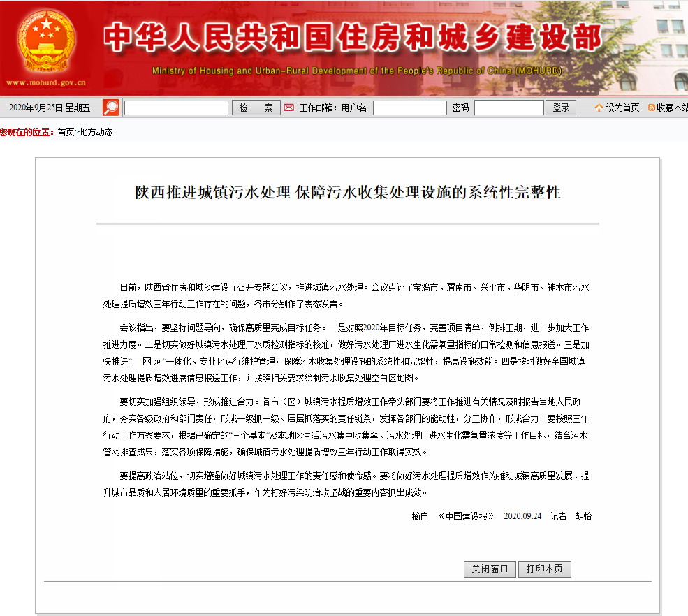This screenshot has height=616, width=688.
Task: Click the paragraph starting with 会议指出
Action: pos(346,353)
